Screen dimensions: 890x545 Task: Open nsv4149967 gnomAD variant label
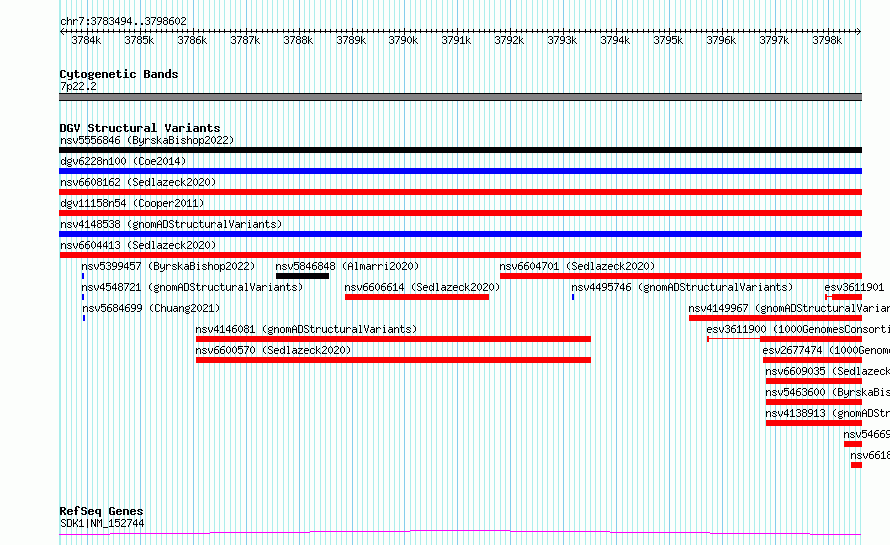[x=789, y=308]
